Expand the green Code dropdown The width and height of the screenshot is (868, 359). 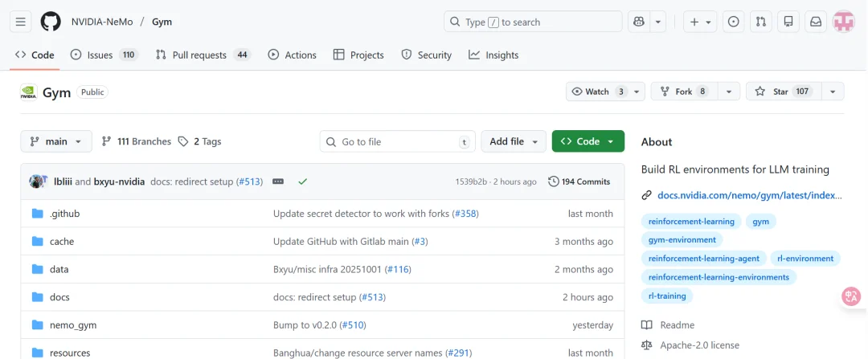click(x=588, y=141)
